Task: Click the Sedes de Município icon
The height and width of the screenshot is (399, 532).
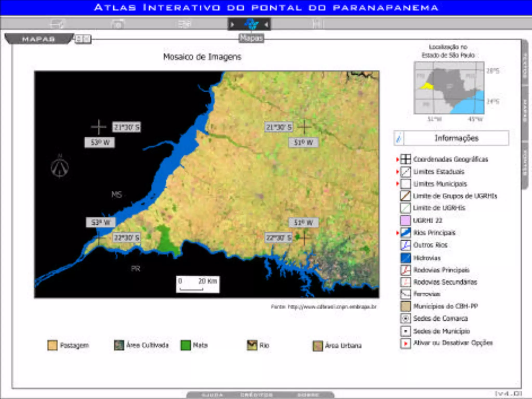Action: (405, 331)
